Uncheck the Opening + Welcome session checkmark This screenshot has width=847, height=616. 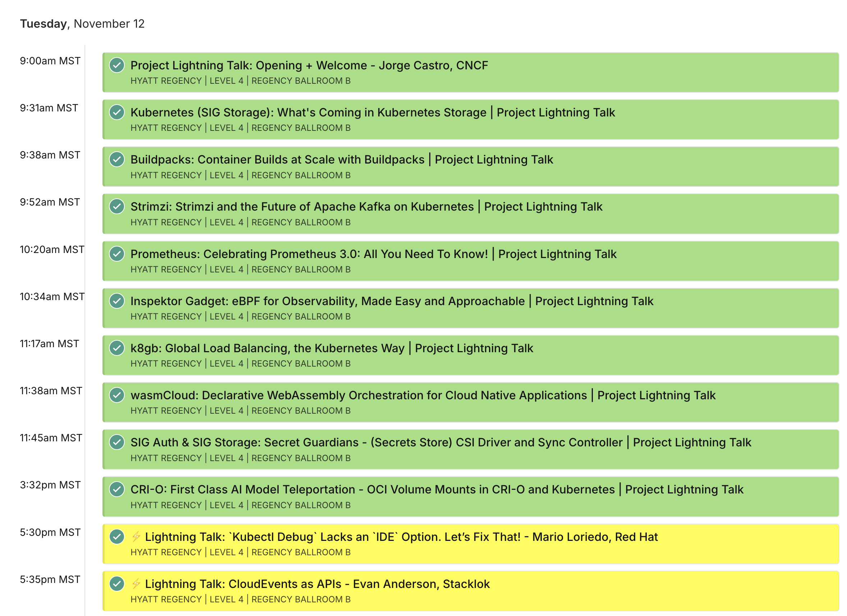click(x=117, y=65)
